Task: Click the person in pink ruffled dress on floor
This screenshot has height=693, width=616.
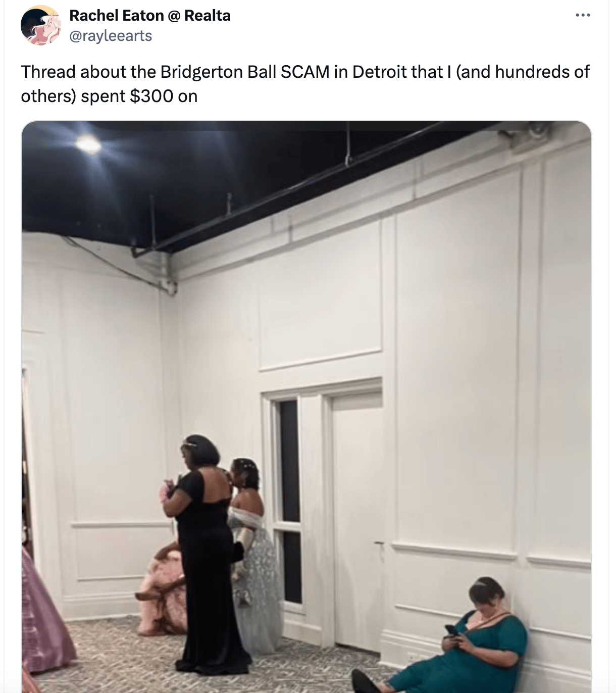Action: coord(161,588)
